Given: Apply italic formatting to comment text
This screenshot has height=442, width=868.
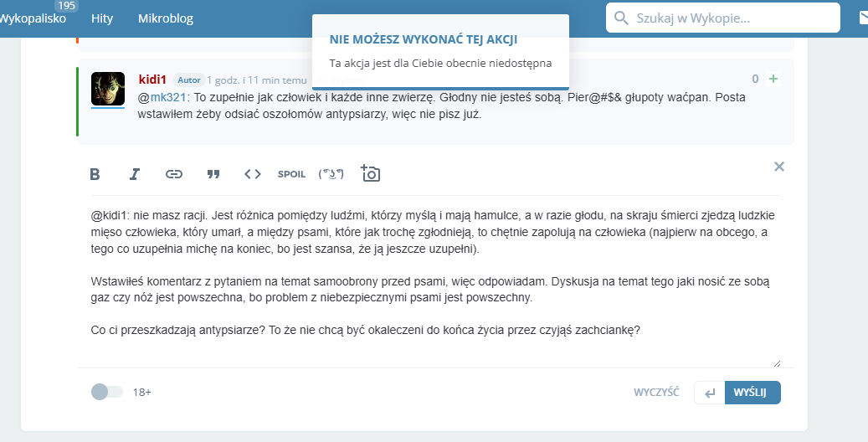Looking at the screenshot, I should coord(134,174).
